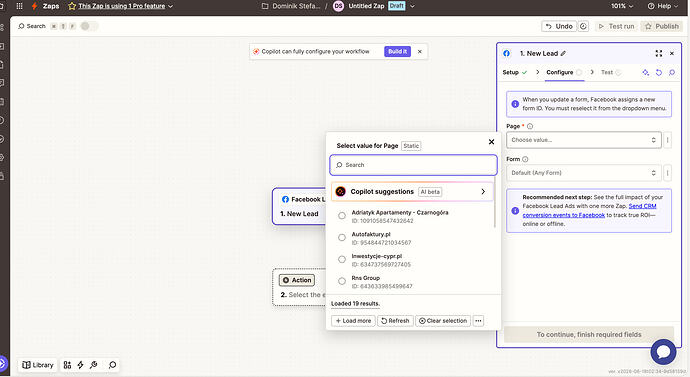Select Inwestycje-cypr.pl radio option

tap(342, 260)
